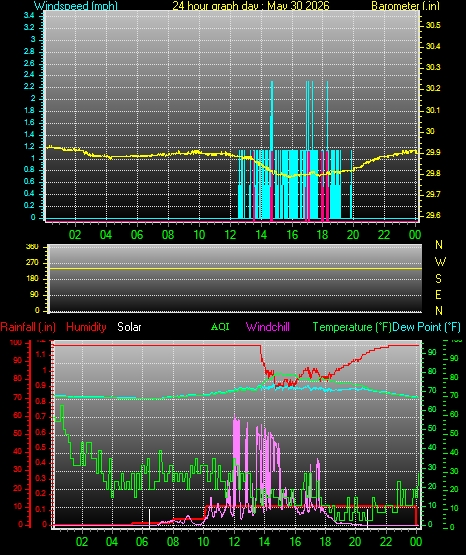Image resolution: width=466 pixels, height=555 pixels.
Task: Click hour label 22 under windspeed graph
Action: (384, 235)
